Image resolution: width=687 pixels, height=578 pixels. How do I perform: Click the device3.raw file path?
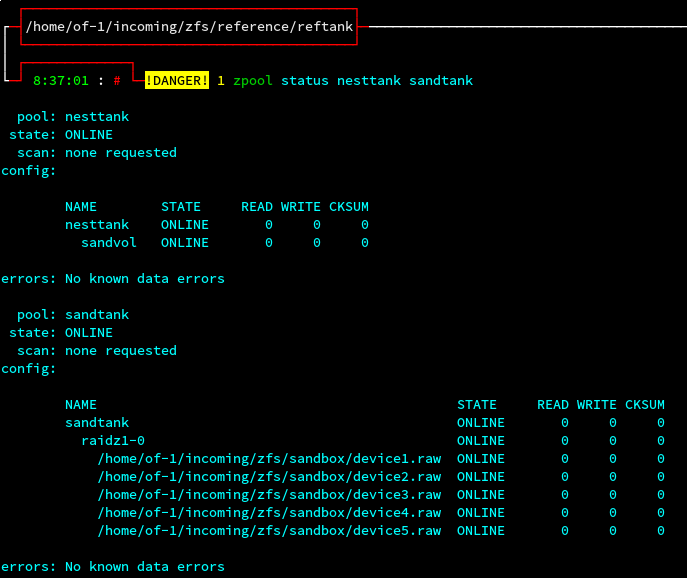coord(269,495)
